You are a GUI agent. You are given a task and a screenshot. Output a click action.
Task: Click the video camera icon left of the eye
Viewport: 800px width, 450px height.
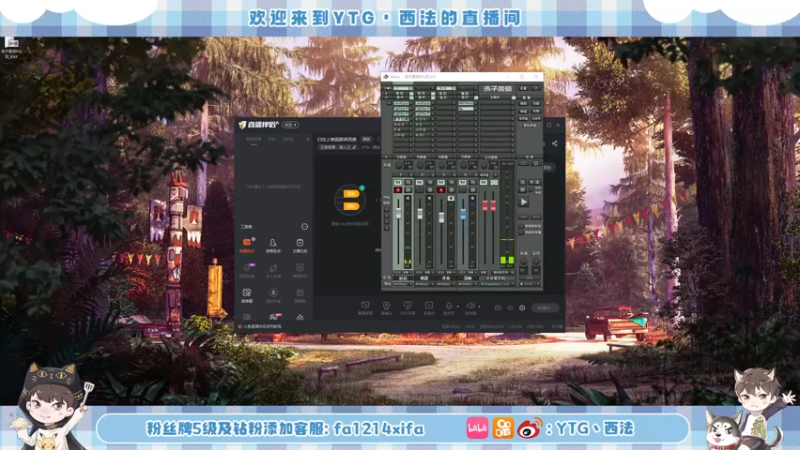(498, 308)
